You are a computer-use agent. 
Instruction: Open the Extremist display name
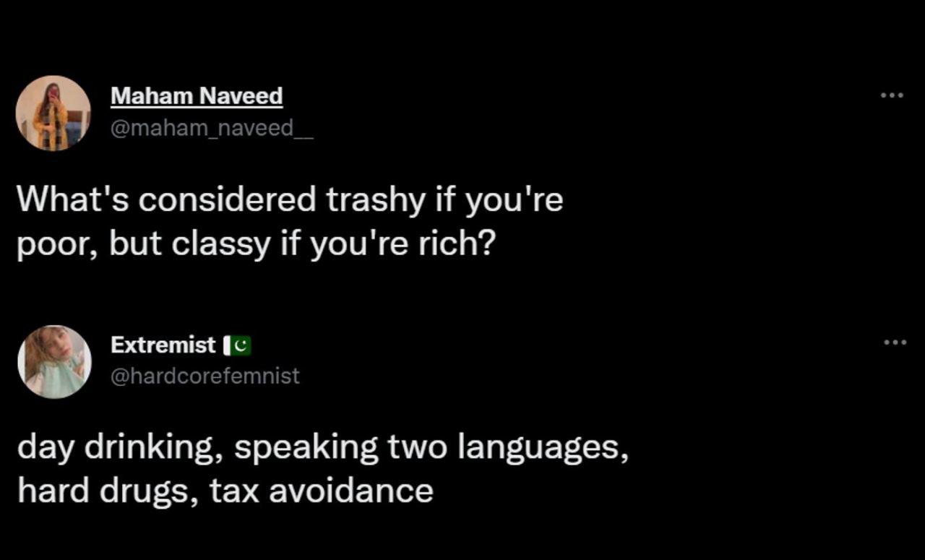[x=163, y=345]
